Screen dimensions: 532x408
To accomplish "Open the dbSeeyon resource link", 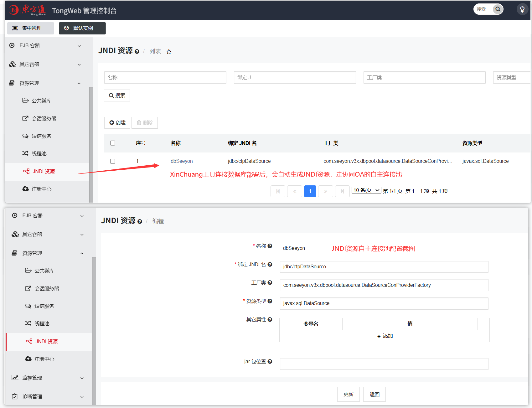I will click(x=182, y=161).
